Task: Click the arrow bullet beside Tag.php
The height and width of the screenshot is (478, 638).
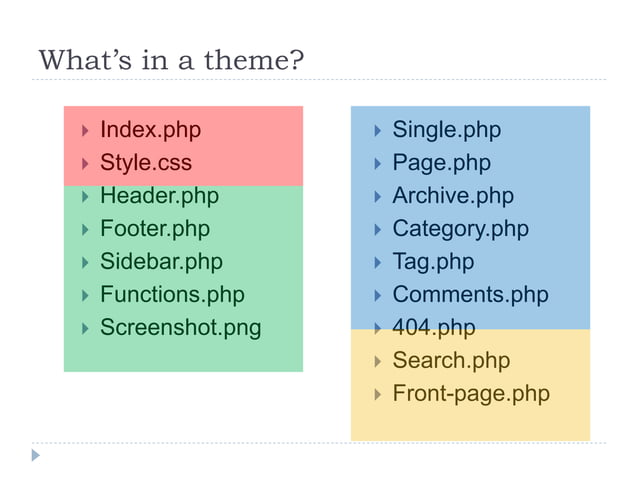Action: point(378,262)
